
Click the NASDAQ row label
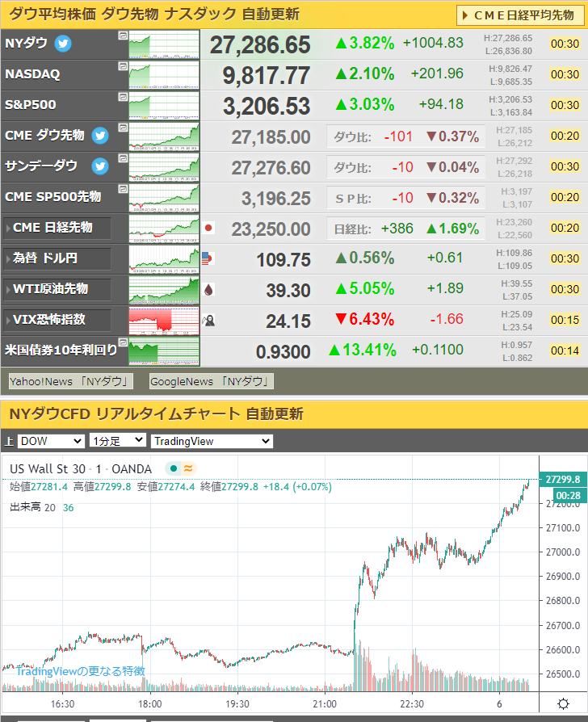coord(32,74)
